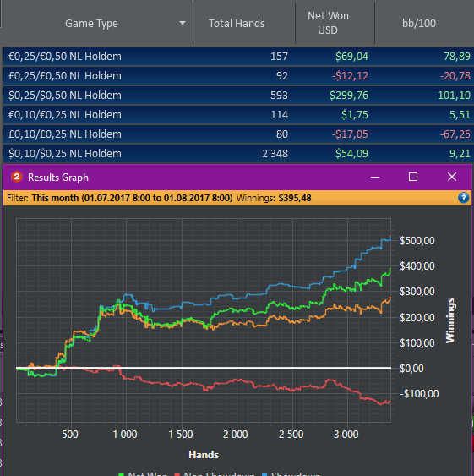This screenshot has width=474, height=476.
Task: Maximize the Results Graph window
Action: (x=413, y=177)
